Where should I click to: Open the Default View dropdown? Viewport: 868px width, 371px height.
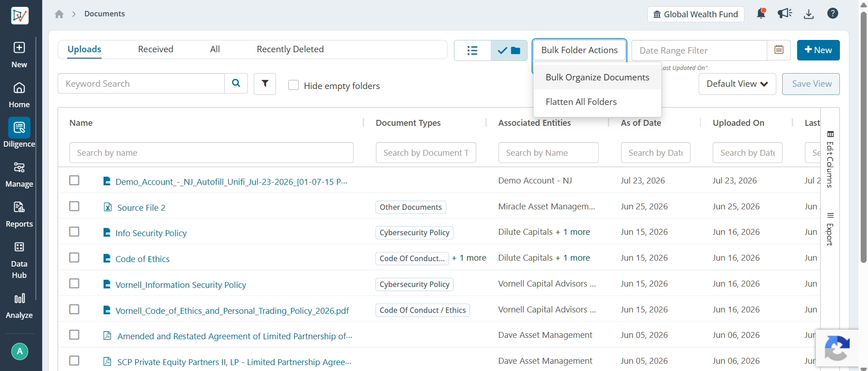[737, 84]
